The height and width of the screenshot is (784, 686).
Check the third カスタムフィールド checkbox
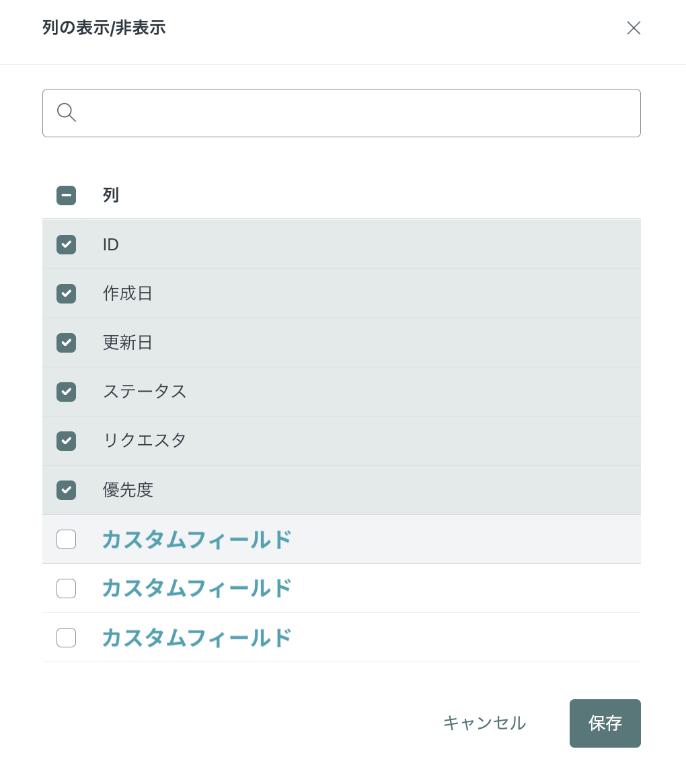(x=67, y=637)
